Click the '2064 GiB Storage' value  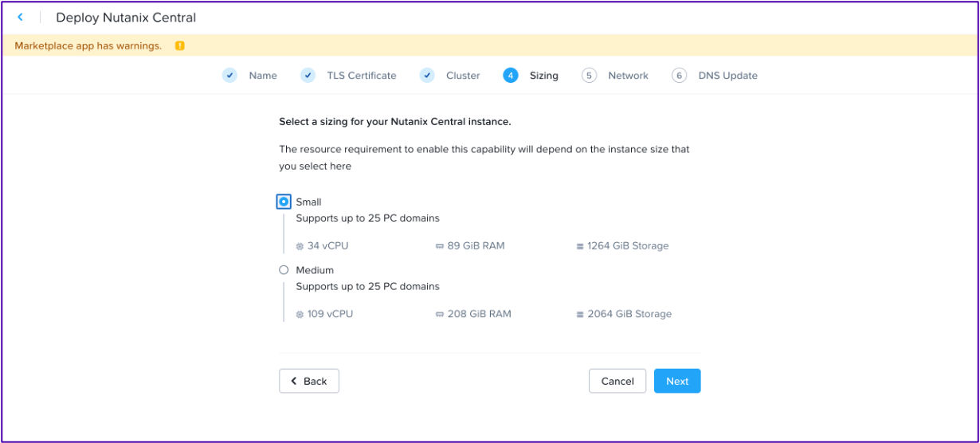(629, 315)
